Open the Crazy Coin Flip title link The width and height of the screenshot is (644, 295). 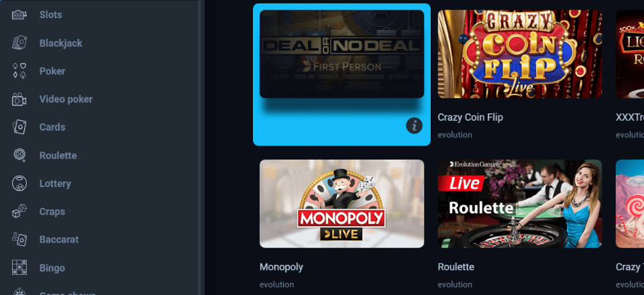[470, 117]
